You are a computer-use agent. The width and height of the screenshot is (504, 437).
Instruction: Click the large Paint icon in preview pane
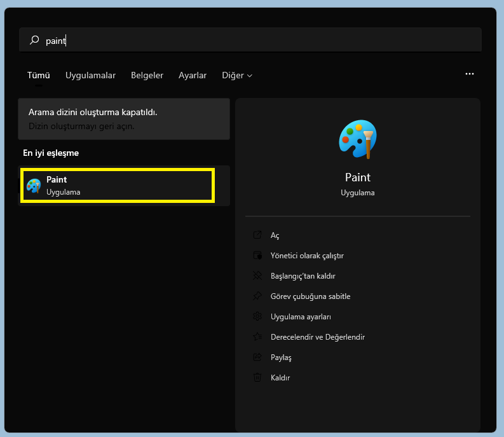[358, 139]
